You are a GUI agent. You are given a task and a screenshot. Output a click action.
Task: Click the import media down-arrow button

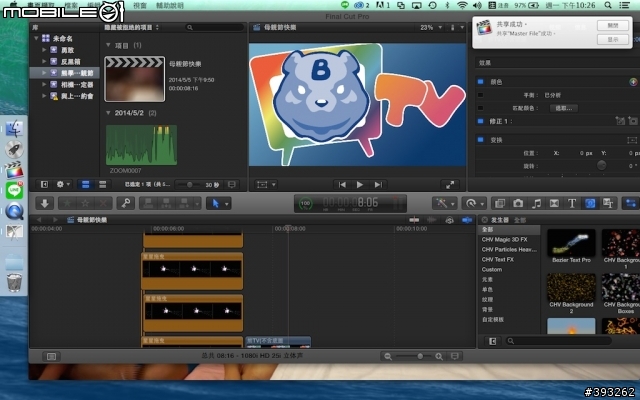[44, 203]
